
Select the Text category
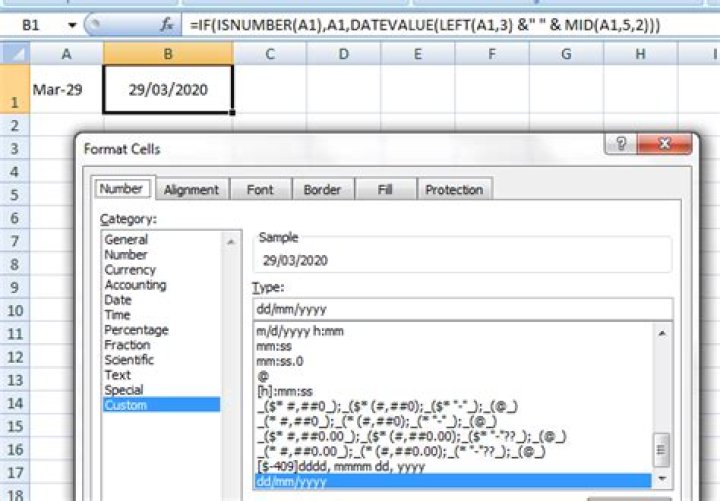click(x=161, y=375)
